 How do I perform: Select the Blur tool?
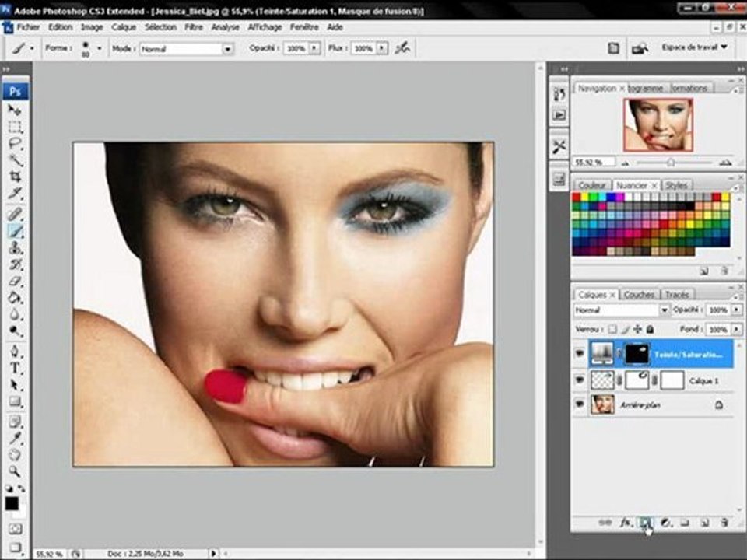click(x=15, y=315)
